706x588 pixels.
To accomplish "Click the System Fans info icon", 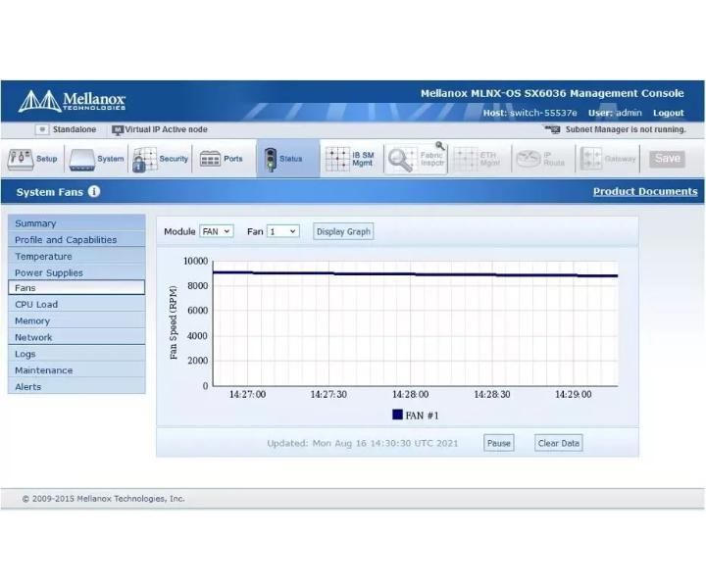I will pyautogui.click(x=94, y=192).
